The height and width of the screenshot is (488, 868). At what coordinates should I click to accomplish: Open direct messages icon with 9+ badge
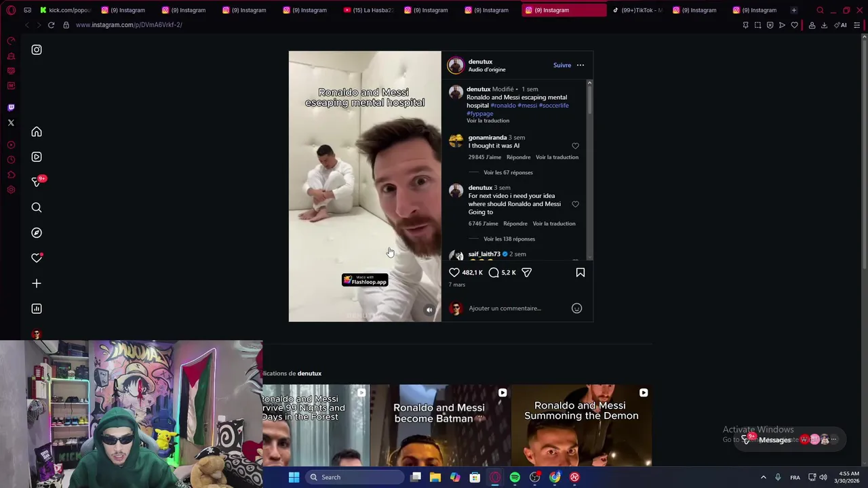[37, 182]
